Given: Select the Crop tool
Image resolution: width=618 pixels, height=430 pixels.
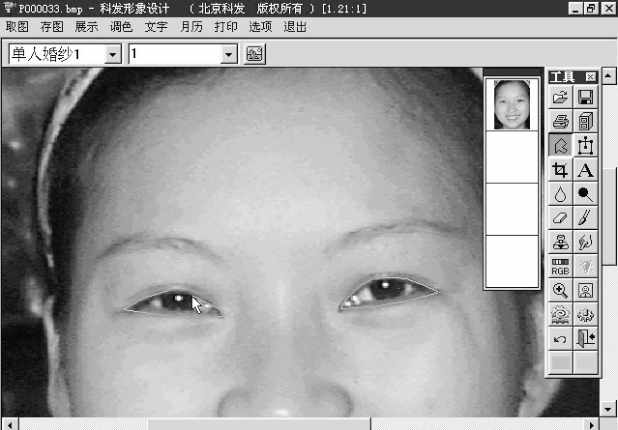Looking at the screenshot, I should point(560,170).
